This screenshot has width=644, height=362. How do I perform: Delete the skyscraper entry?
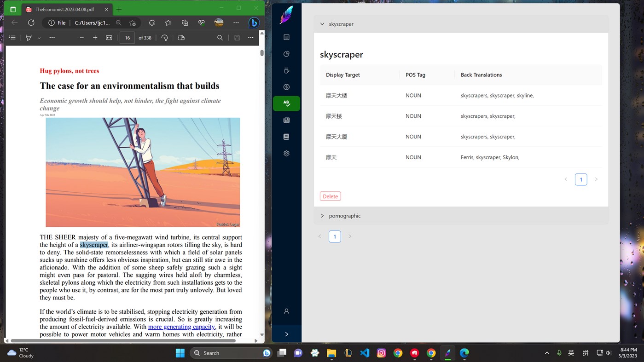(330, 196)
